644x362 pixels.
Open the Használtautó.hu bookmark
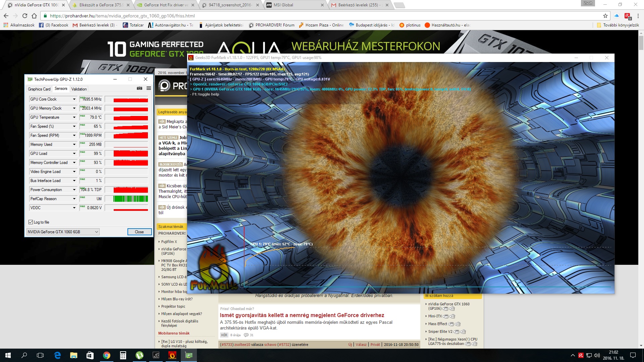tap(447, 25)
